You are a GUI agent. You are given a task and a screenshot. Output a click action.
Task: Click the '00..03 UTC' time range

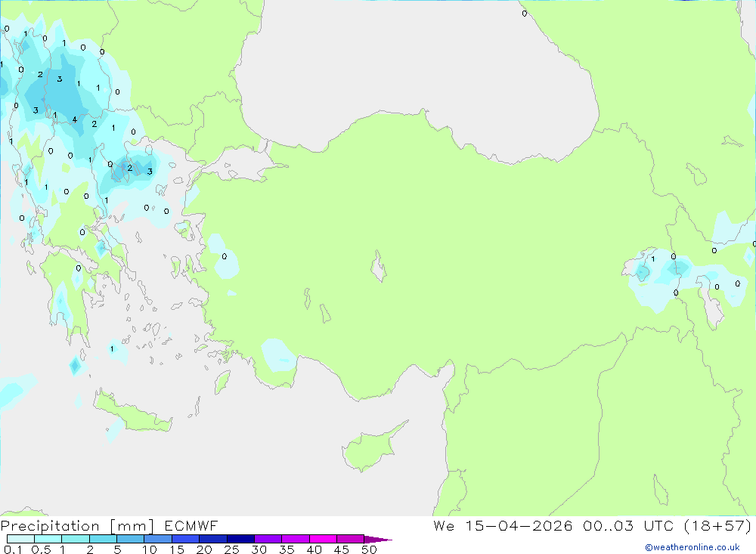627,525
